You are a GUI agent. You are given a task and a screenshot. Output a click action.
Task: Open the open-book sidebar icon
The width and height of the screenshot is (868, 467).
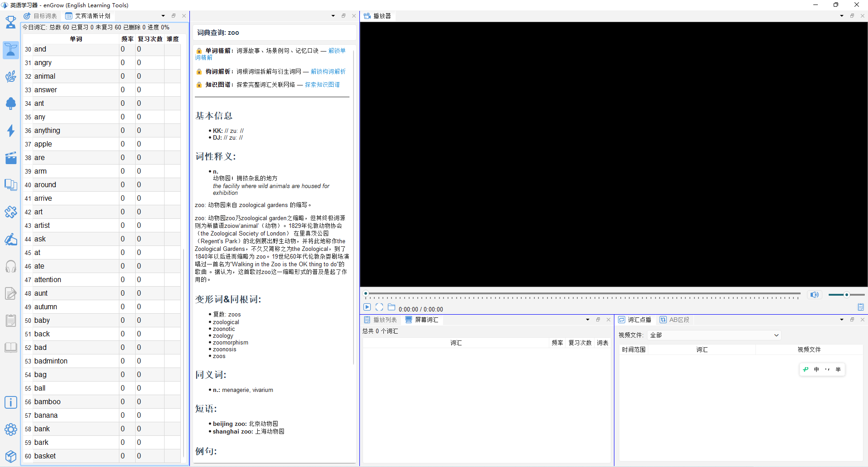pos(11,347)
